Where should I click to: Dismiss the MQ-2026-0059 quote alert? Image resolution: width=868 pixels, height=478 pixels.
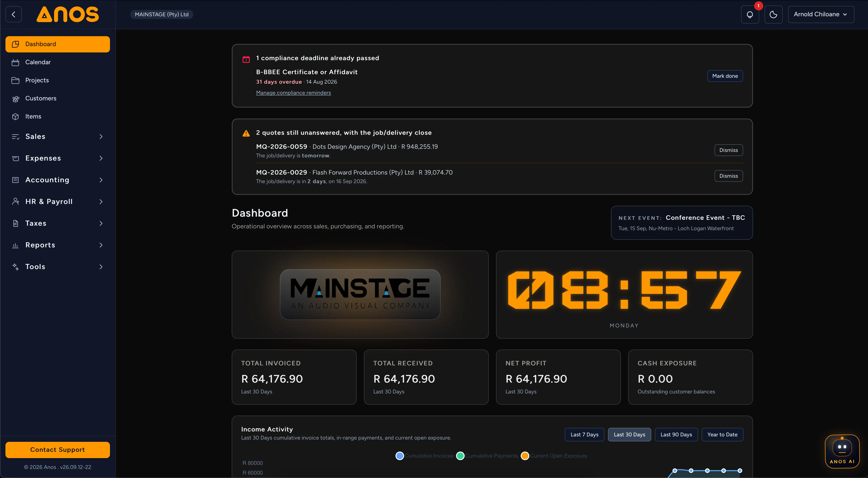point(729,150)
